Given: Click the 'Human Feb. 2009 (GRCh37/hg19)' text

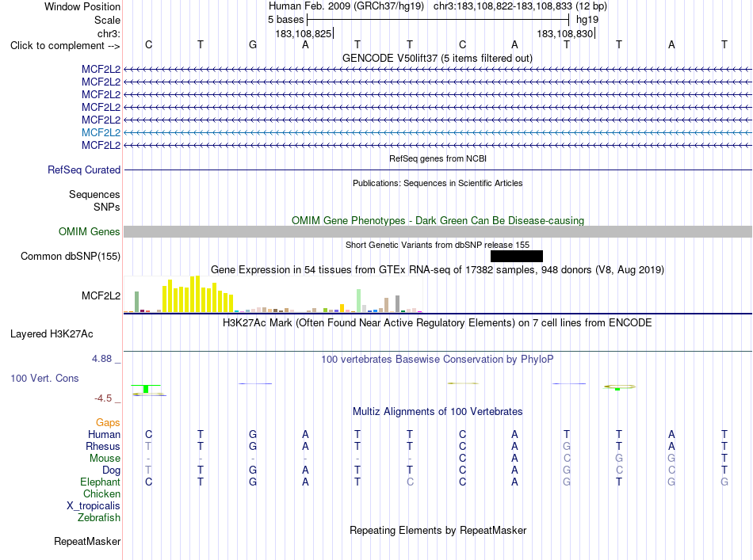Looking at the screenshot, I should tap(346, 6).
